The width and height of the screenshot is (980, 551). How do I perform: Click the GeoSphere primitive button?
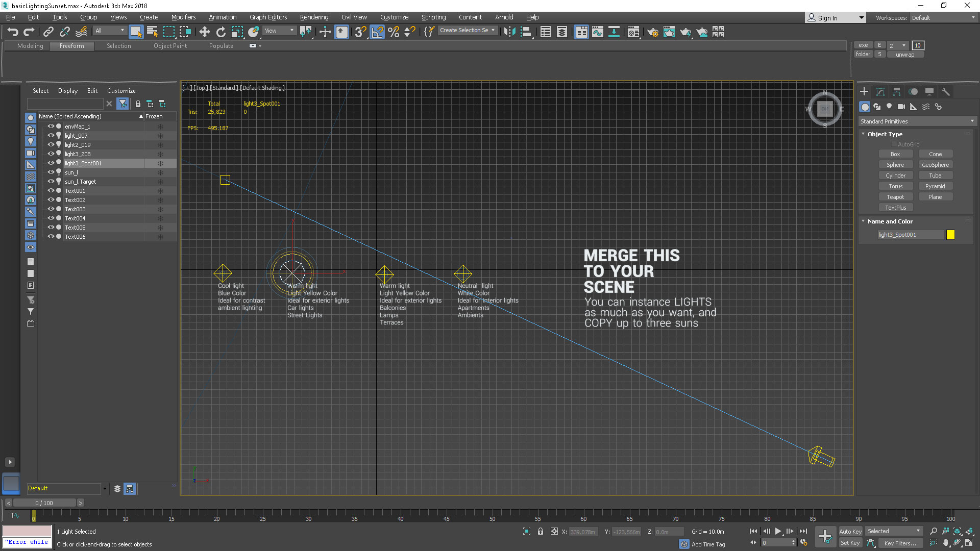pos(935,165)
